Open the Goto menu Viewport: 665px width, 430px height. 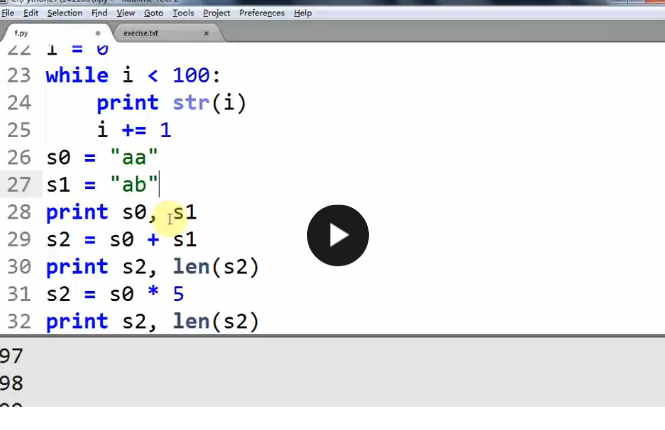click(154, 13)
